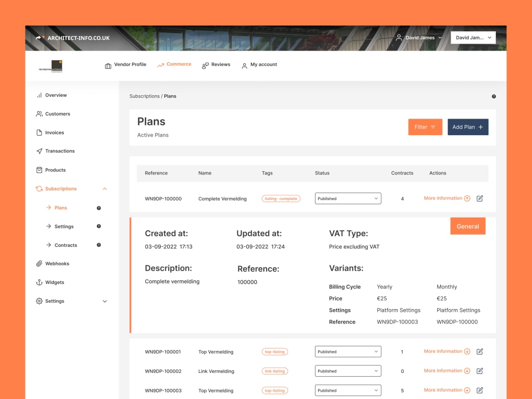The height and width of the screenshot is (399, 532).
Task: Click the Contracts column header
Action: click(402, 173)
